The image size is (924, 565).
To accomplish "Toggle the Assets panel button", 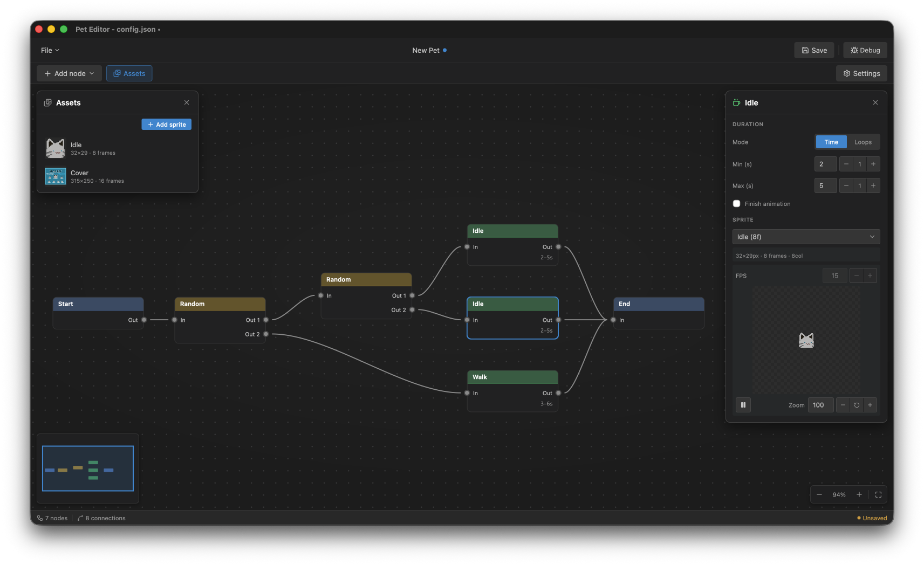I will 129,73.
